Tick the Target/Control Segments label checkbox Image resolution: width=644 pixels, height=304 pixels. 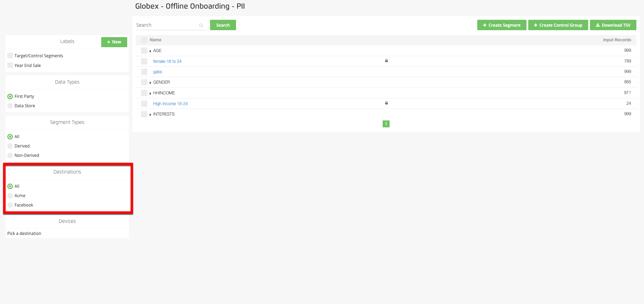(x=10, y=56)
